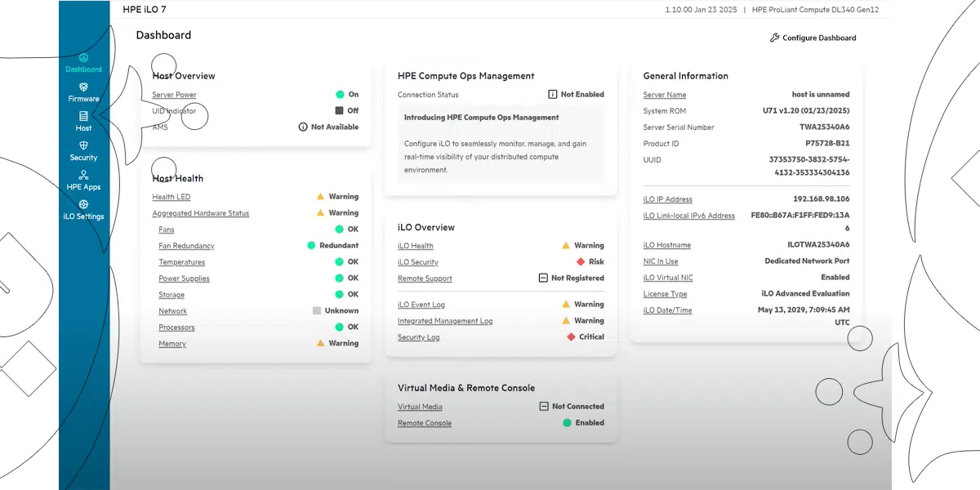
Task: Open Aggregated Hardware Status link
Action: 200,213
